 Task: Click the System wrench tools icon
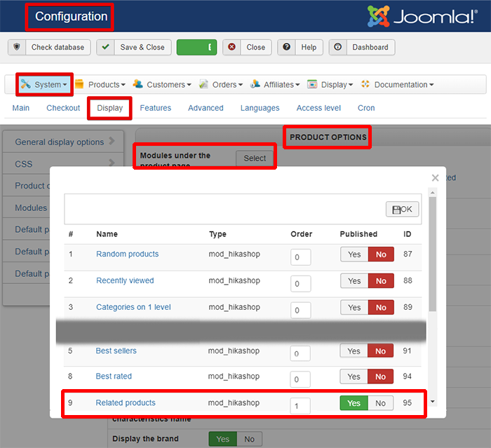26,84
